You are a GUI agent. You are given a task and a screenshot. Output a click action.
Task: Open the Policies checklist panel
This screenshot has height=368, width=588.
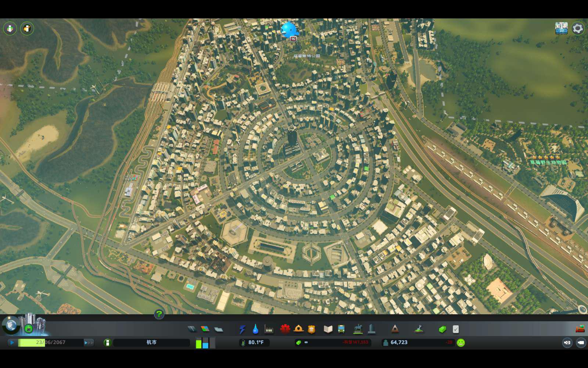456,329
